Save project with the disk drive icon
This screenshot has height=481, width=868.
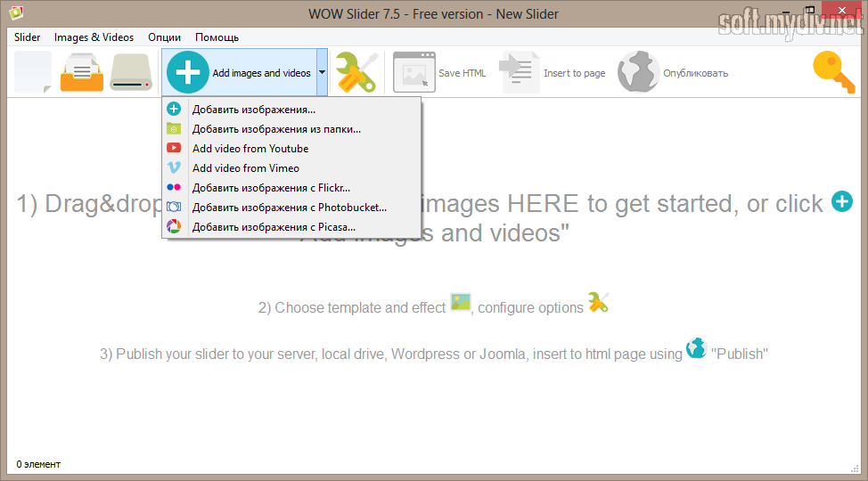coord(131,72)
